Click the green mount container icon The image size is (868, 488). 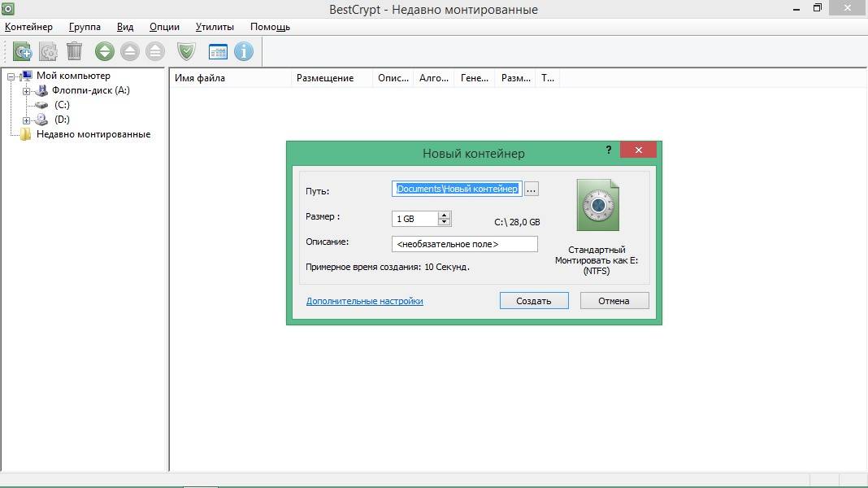point(104,51)
